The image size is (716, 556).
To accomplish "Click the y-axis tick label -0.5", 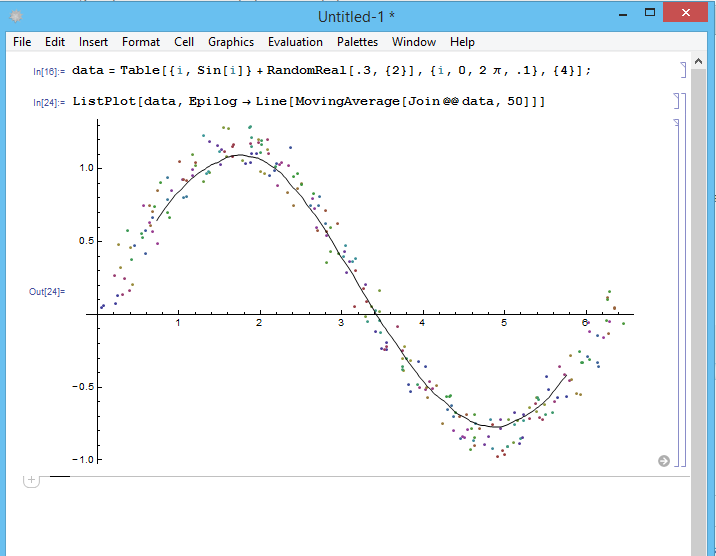I will (83, 387).
